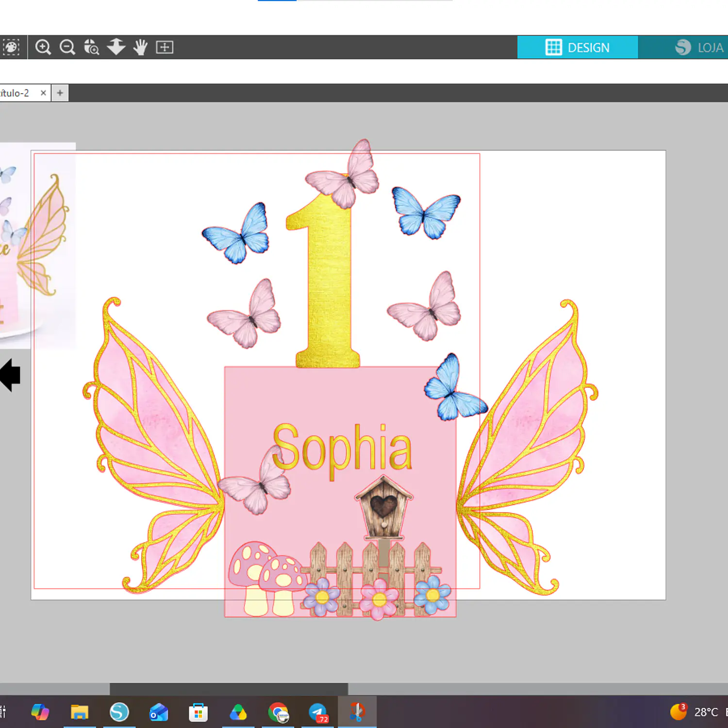Close the ítulo-2 document tab

[43, 93]
